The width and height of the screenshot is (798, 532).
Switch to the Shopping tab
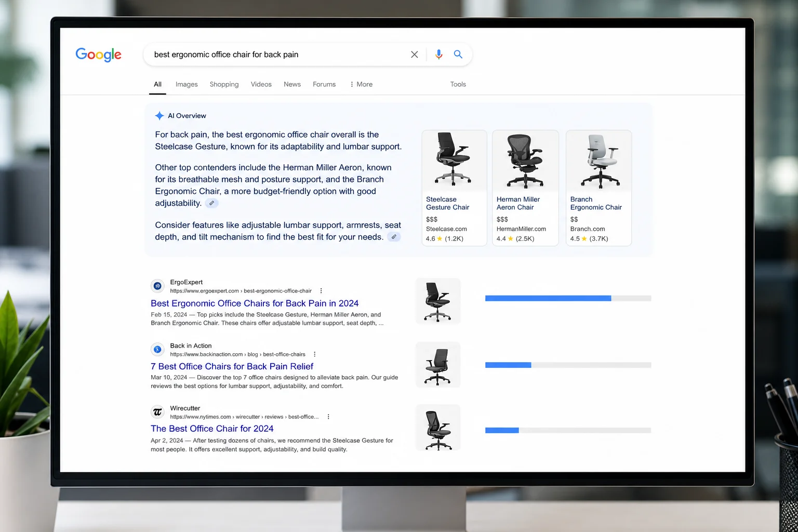pos(224,84)
